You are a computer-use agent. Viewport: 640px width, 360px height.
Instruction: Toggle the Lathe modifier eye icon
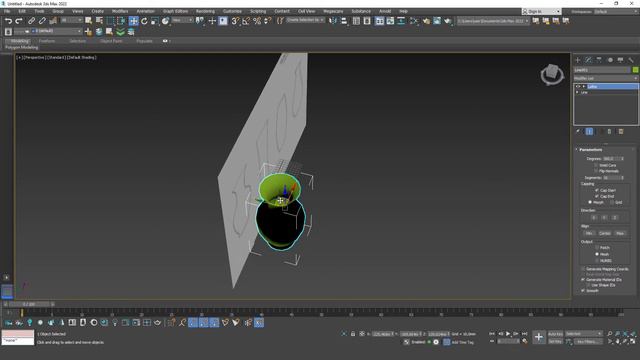pos(578,87)
